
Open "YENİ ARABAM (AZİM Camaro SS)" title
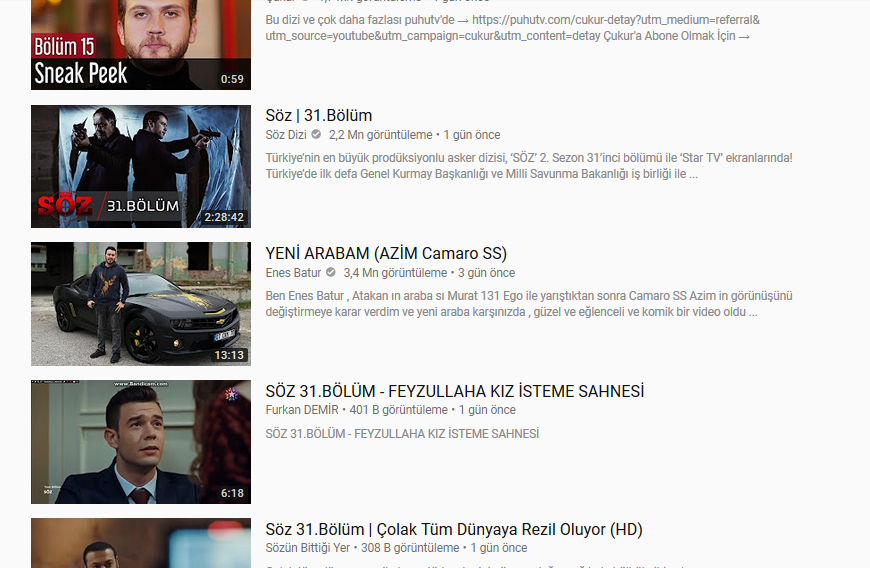tap(386, 253)
